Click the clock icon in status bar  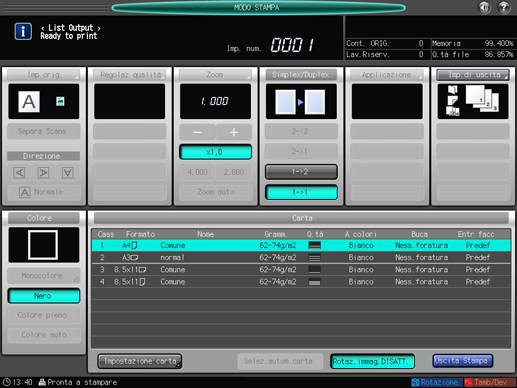7,382
